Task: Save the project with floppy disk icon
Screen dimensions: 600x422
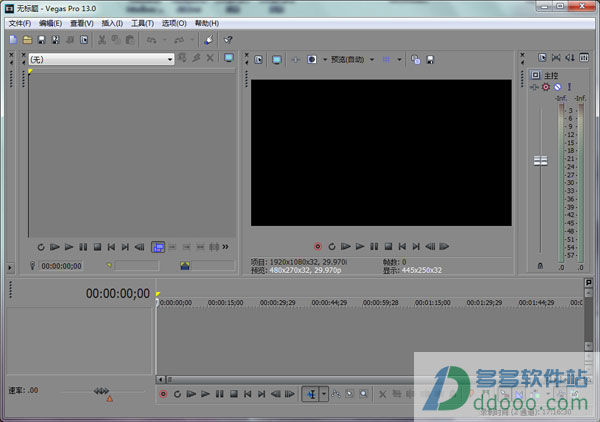Action: (42, 40)
